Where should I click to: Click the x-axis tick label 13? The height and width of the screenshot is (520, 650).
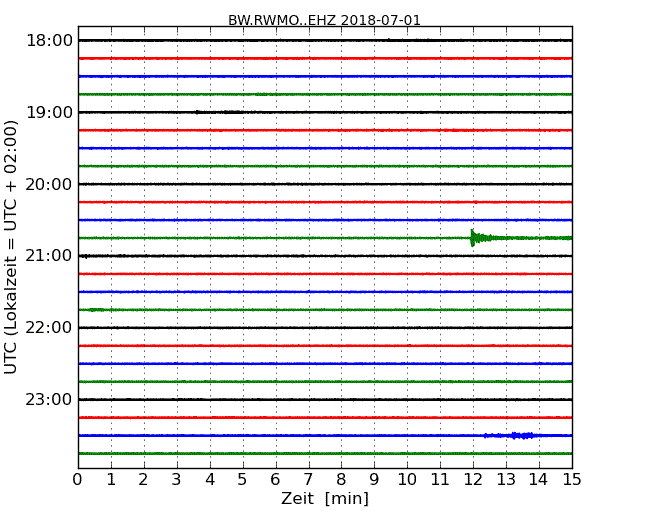click(x=506, y=480)
